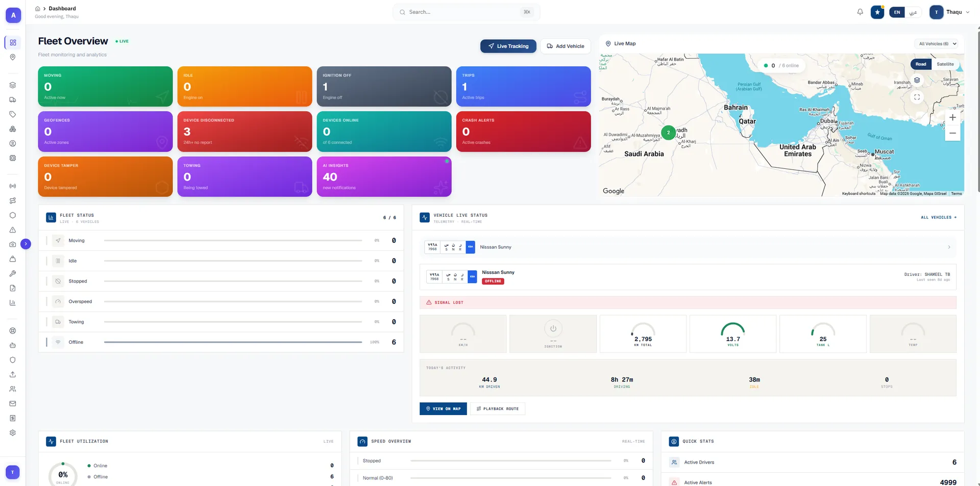980x486 pixels.
Task: Click the chip device sidebar icon
Action: pyautogui.click(x=13, y=158)
